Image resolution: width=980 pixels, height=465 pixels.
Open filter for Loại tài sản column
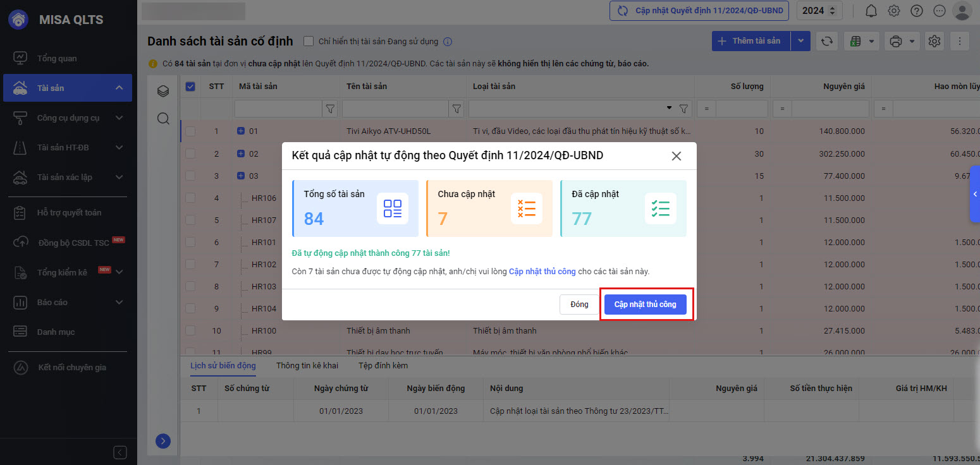[683, 109]
